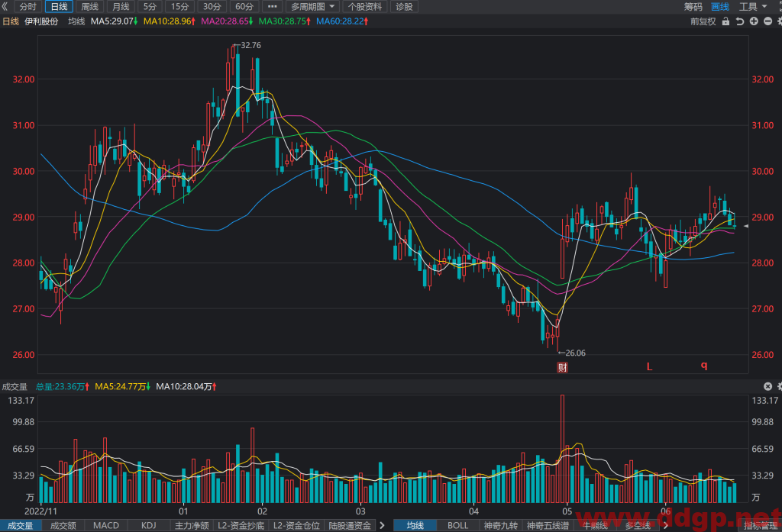Open the 个股资料 stock info button
The height and width of the screenshot is (532, 782).
pyautogui.click(x=365, y=6)
